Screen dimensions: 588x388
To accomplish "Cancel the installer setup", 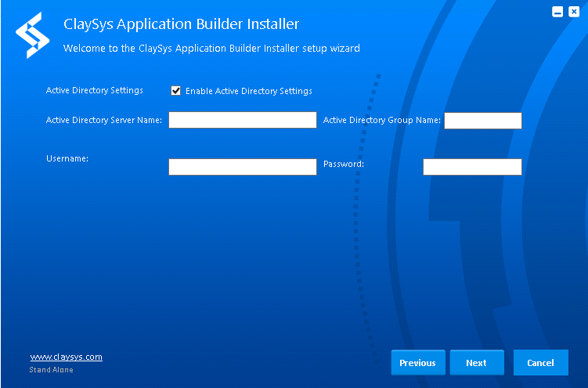I will pos(541,362).
